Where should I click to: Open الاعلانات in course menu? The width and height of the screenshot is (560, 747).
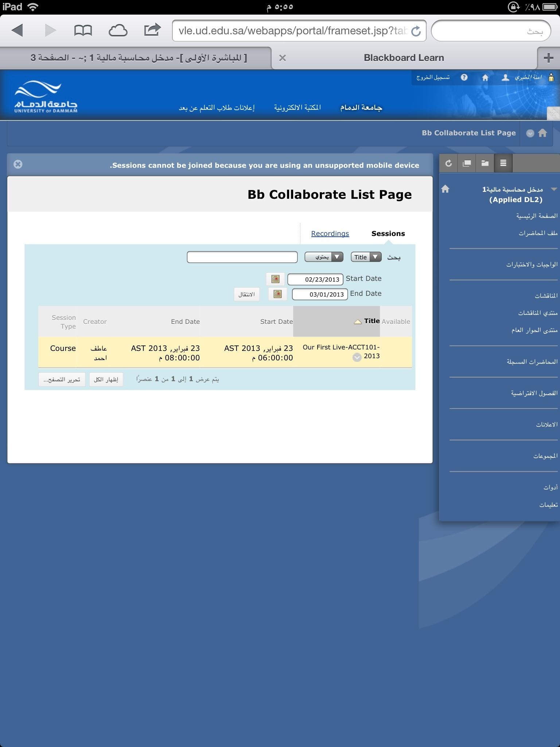(x=547, y=425)
